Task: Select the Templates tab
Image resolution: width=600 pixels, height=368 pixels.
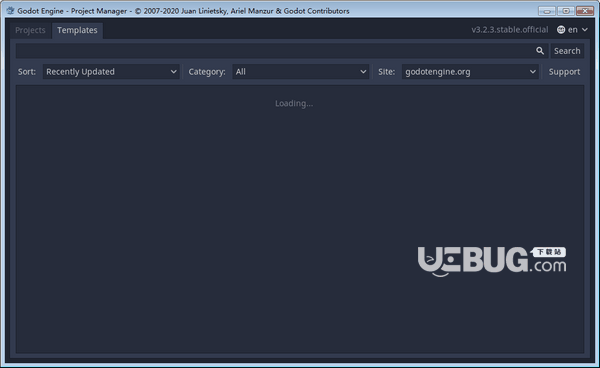Action: tap(77, 30)
